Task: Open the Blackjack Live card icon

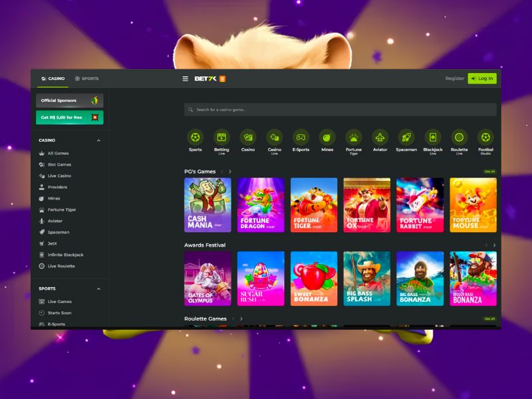Action: click(433, 138)
